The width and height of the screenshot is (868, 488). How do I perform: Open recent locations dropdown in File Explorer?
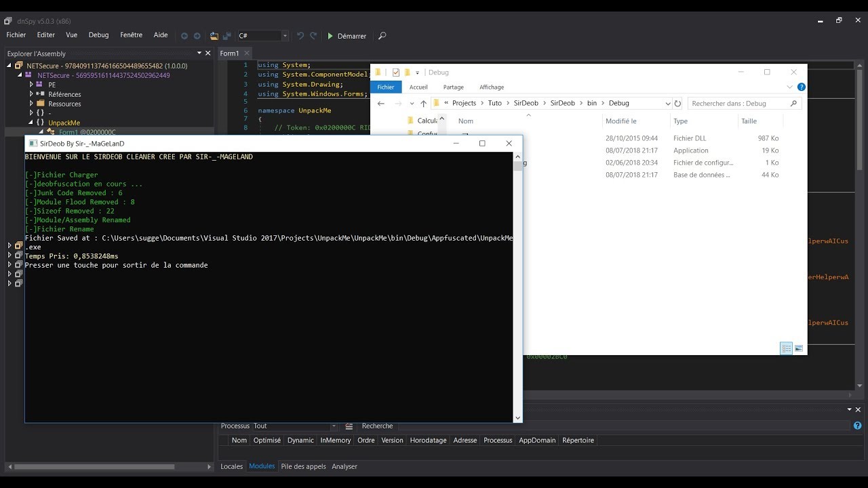coord(412,104)
